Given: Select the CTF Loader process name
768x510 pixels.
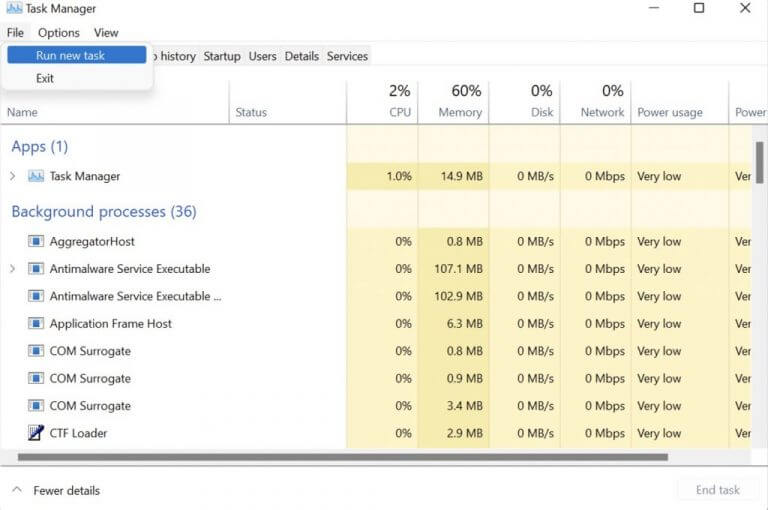Looking at the screenshot, I should pos(78,433).
